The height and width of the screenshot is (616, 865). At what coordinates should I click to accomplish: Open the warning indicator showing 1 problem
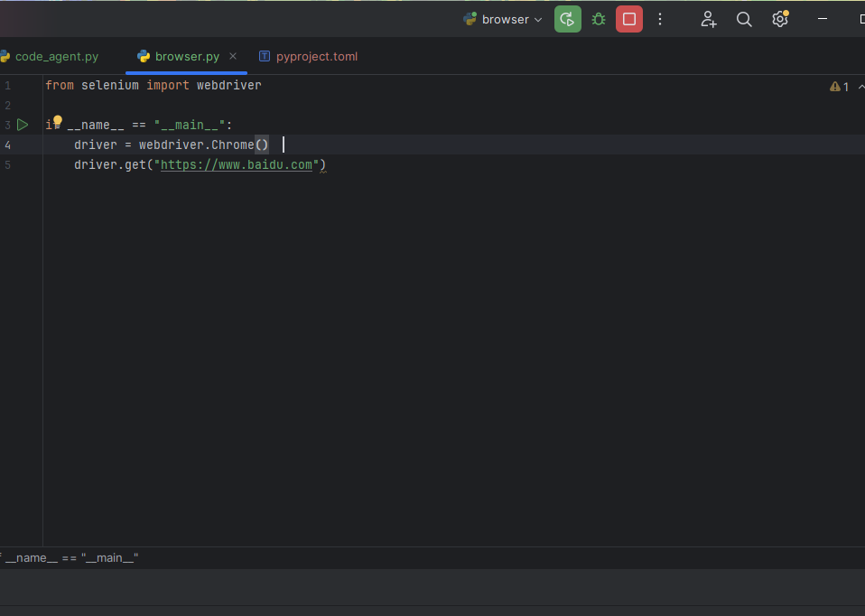[x=839, y=87]
